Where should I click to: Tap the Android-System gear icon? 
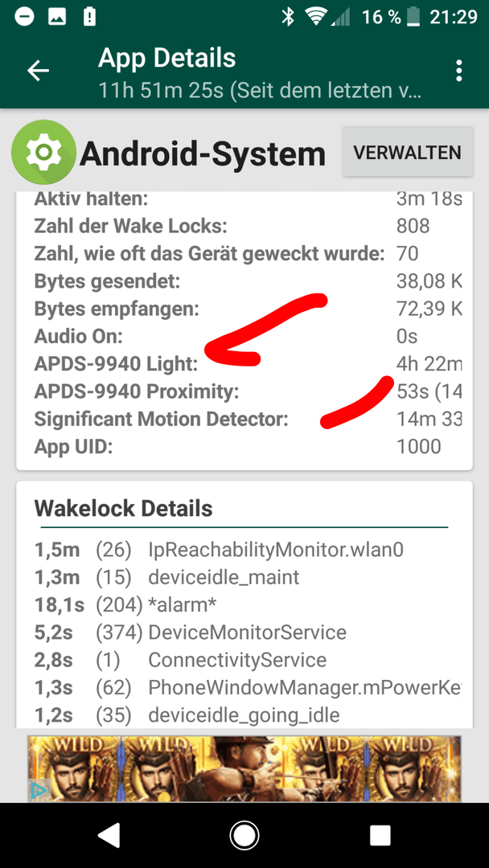point(43,152)
